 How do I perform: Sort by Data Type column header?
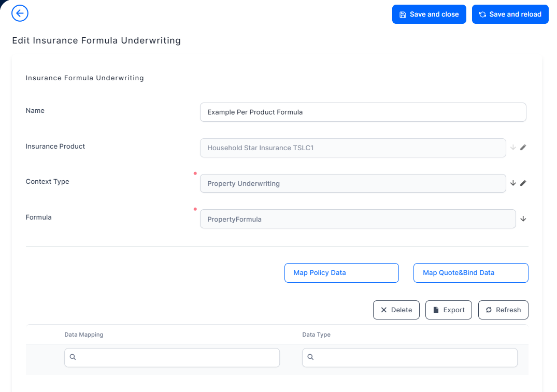(x=316, y=335)
